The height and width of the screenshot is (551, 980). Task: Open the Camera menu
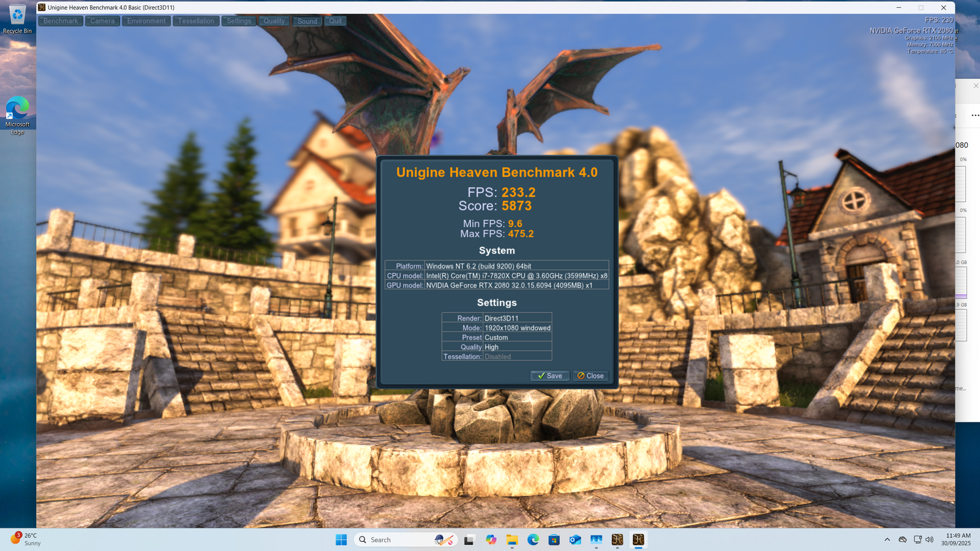(x=102, y=21)
